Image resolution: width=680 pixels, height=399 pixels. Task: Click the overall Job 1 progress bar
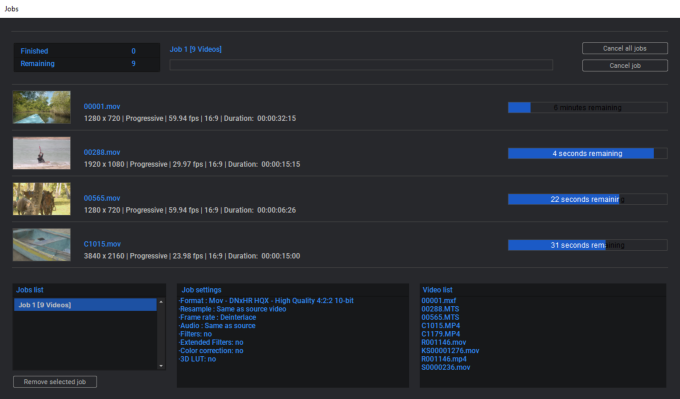[x=361, y=65]
